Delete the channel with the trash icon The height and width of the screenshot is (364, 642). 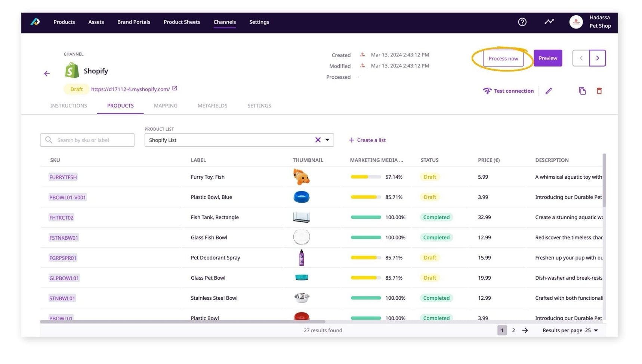click(x=599, y=91)
